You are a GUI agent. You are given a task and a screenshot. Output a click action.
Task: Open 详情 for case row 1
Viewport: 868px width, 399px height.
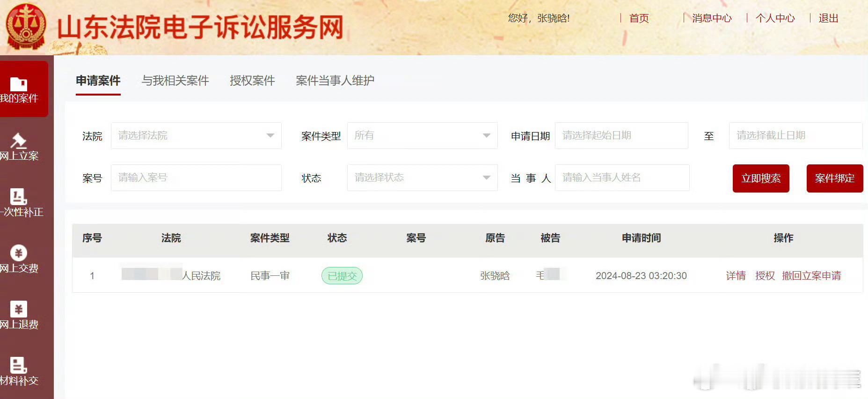736,276
